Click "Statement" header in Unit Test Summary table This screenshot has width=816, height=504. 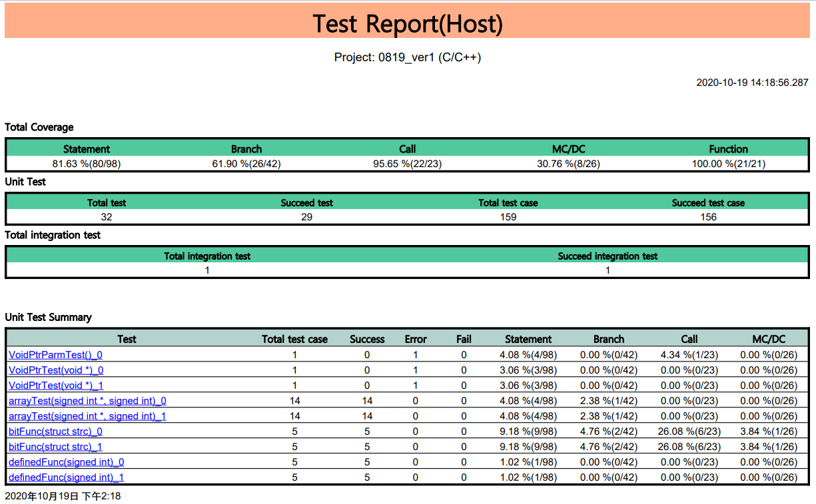point(528,339)
